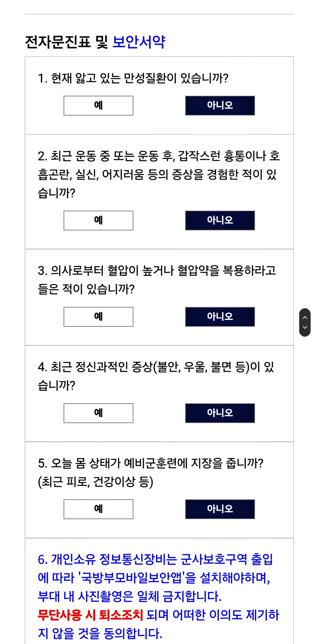Choose 예 for question 3 about blood pressure

click(x=99, y=317)
